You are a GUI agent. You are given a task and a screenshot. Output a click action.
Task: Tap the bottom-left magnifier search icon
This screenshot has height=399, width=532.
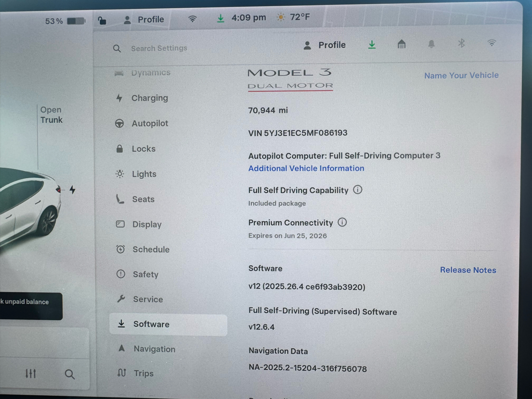(x=70, y=374)
